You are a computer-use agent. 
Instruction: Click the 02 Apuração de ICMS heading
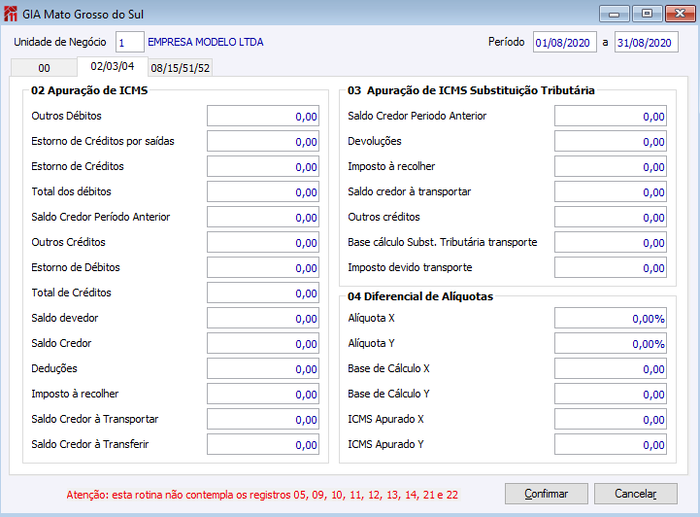point(89,90)
